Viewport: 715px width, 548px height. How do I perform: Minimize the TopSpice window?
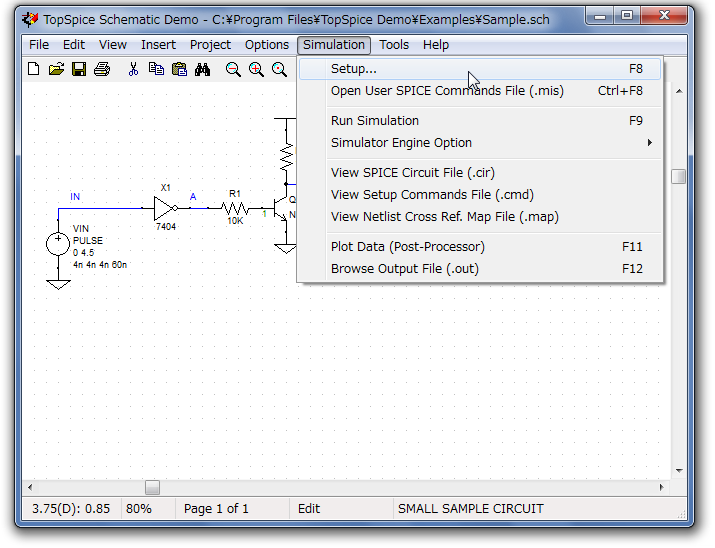[600, 16]
